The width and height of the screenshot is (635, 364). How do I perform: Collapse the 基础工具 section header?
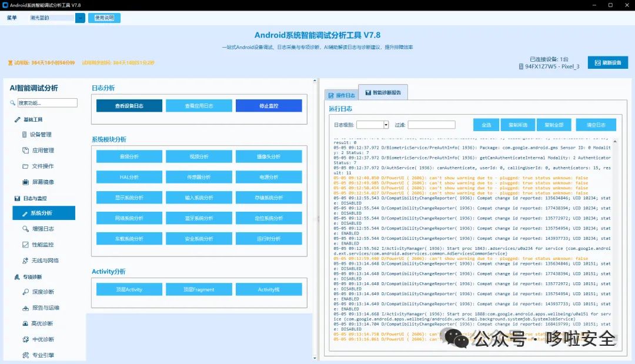point(28,119)
